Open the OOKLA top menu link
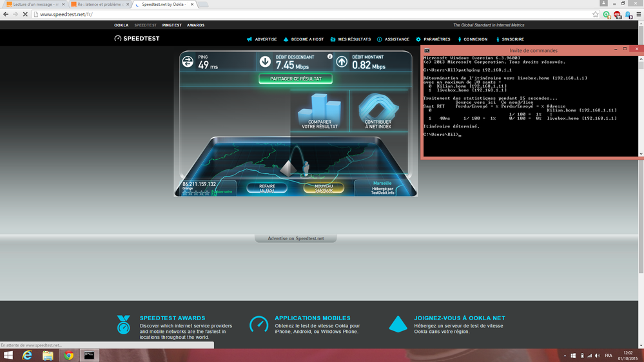This screenshot has height=362, width=644. [121, 25]
